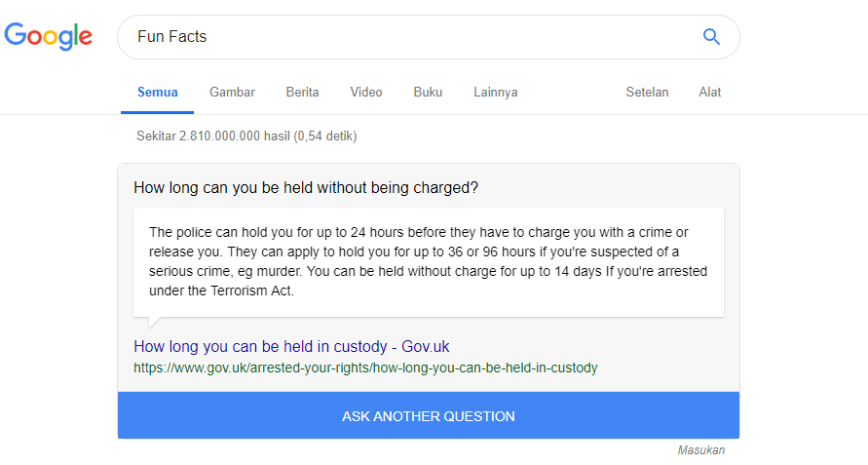The height and width of the screenshot is (465, 868).
Task: Click the green gov.uk URL
Action: click(365, 368)
